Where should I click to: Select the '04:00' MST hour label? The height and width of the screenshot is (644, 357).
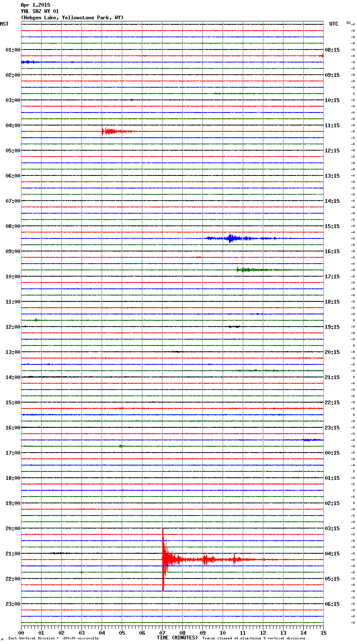coord(13,126)
